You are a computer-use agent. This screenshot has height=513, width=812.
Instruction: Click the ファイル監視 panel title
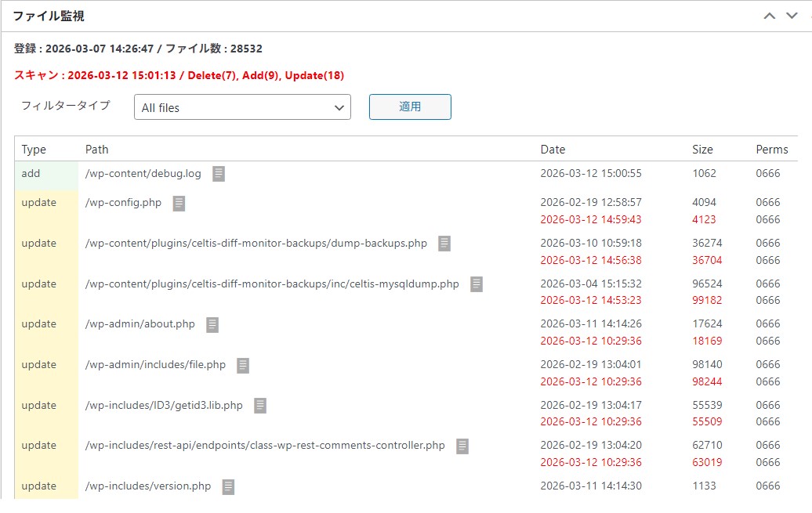tap(49, 16)
